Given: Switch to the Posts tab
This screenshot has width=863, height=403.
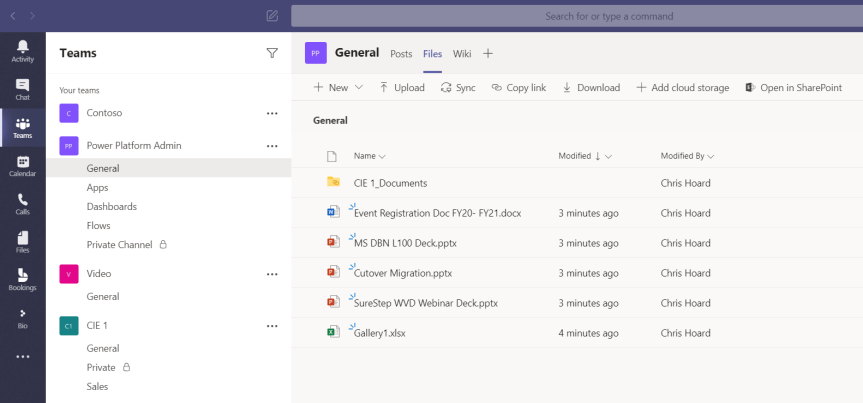Looking at the screenshot, I should 401,54.
